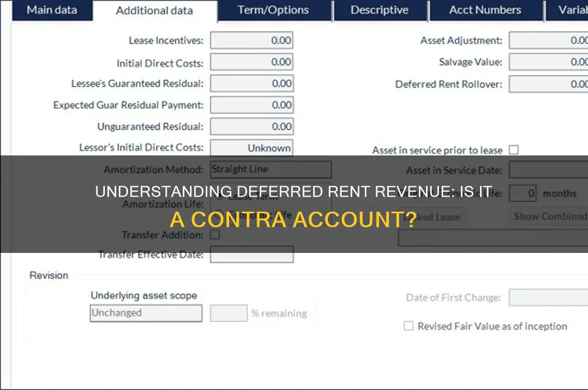Click the Unguaranteed Residual label
The image size is (588, 390).
tap(150, 127)
